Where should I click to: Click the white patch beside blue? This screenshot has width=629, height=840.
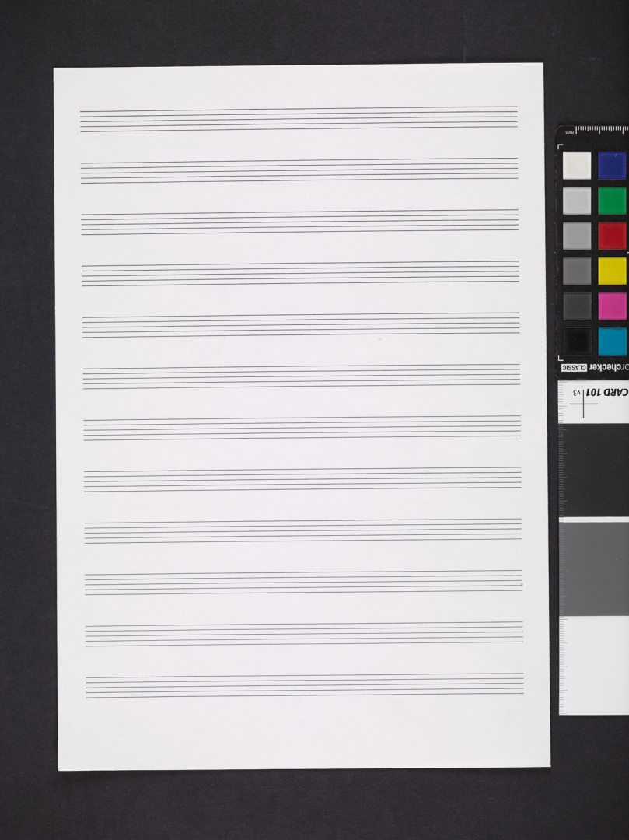click(x=577, y=166)
